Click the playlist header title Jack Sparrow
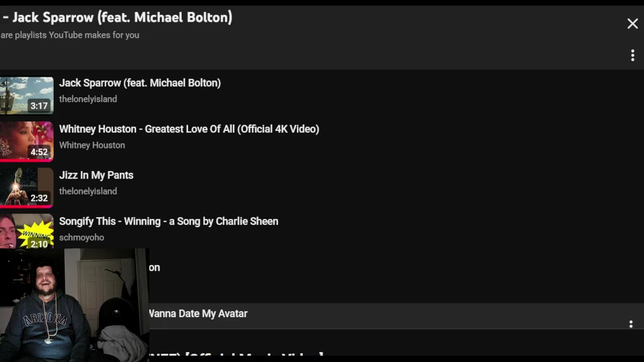 (x=122, y=18)
